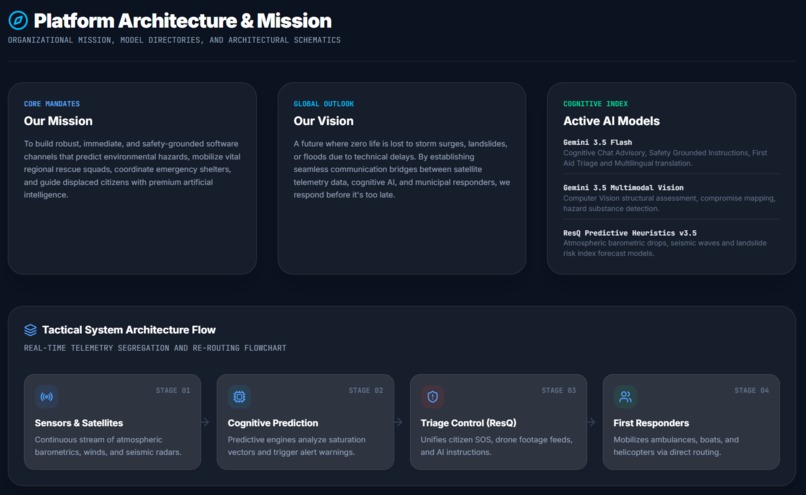Click the Cognitive Chat Advisory description text
The width and height of the screenshot is (806, 495).
pyautogui.click(x=665, y=158)
